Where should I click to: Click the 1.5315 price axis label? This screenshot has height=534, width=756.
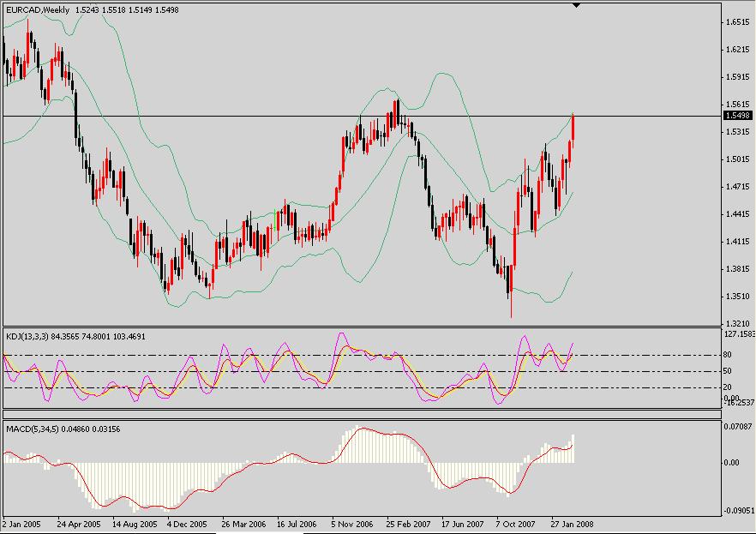pyautogui.click(x=738, y=132)
